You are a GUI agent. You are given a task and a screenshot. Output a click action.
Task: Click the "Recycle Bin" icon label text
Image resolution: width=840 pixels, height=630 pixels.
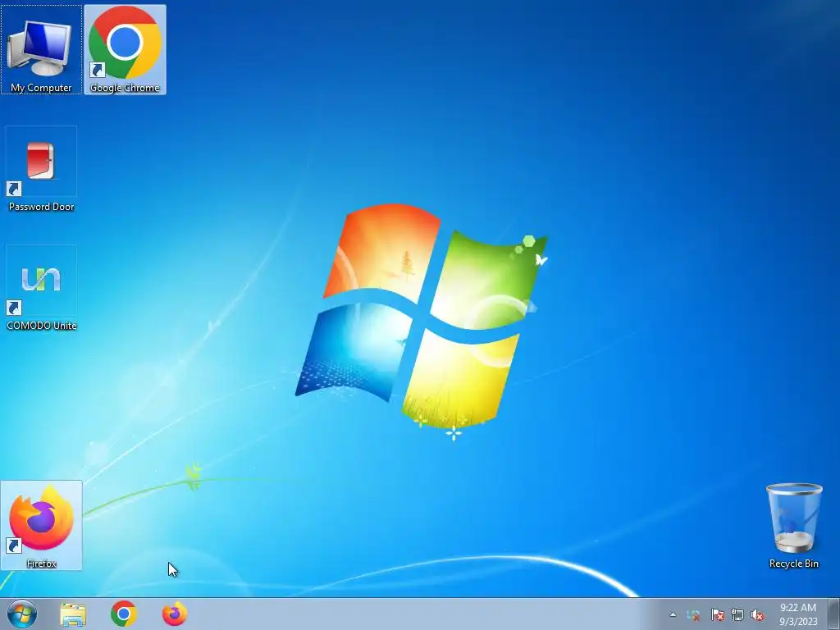(x=793, y=564)
